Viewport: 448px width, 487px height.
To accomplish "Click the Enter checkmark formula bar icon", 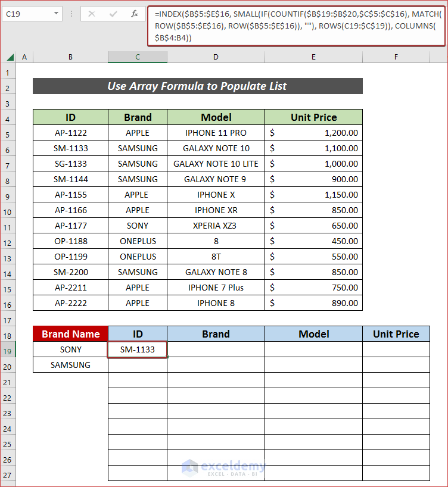I will 113,14.
